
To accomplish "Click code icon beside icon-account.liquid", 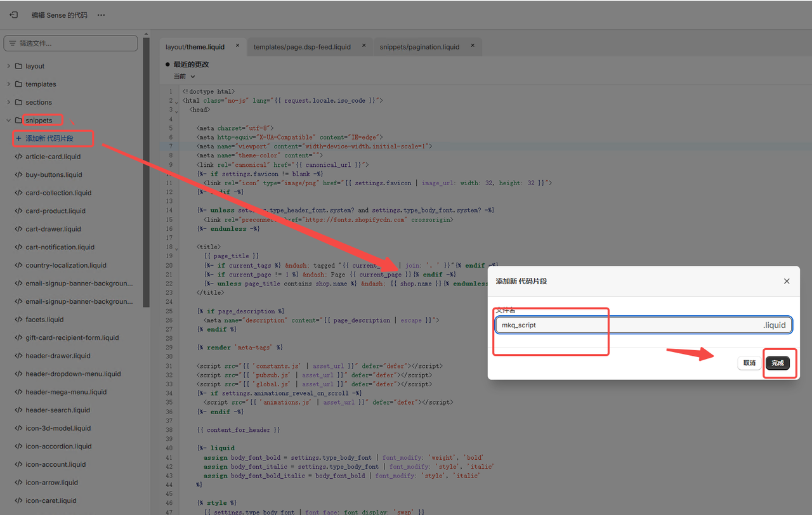I will tap(18, 464).
